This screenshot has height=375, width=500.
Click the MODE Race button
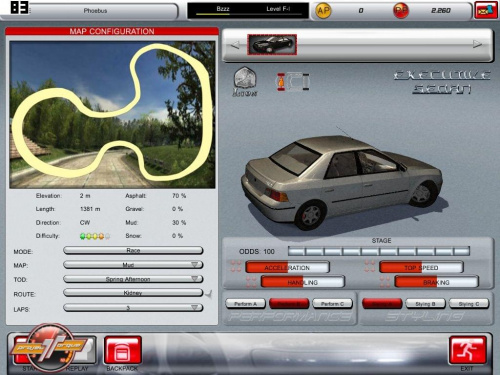pyautogui.click(x=133, y=250)
